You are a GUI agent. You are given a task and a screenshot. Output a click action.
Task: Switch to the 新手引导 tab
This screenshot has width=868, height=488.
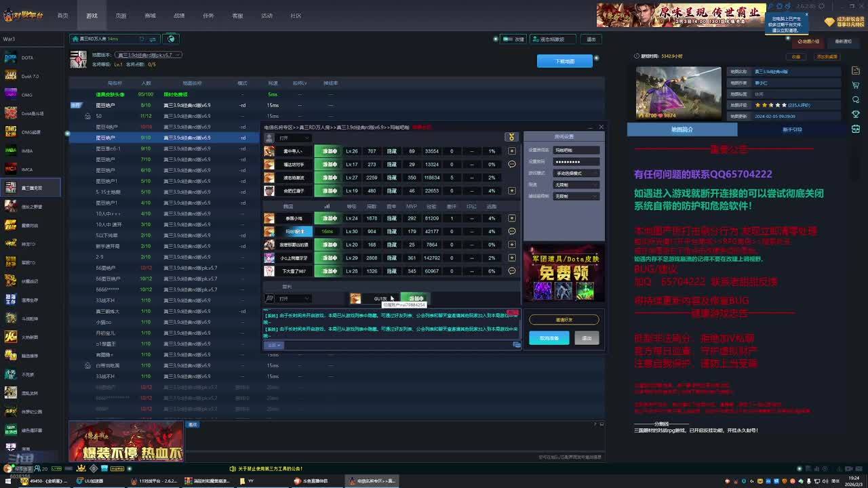pyautogui.click(x=792, y=129)
